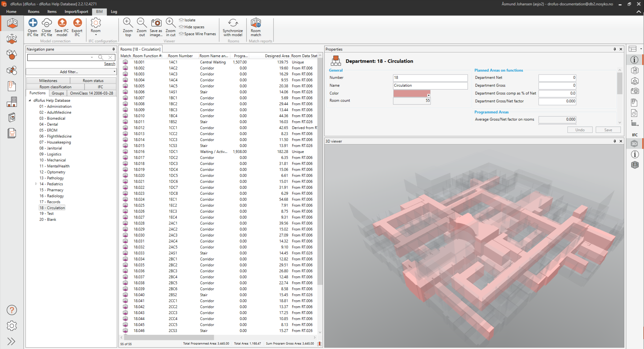Click the Search link
Screen dimensions: 644x349
[x=110, y=64]
